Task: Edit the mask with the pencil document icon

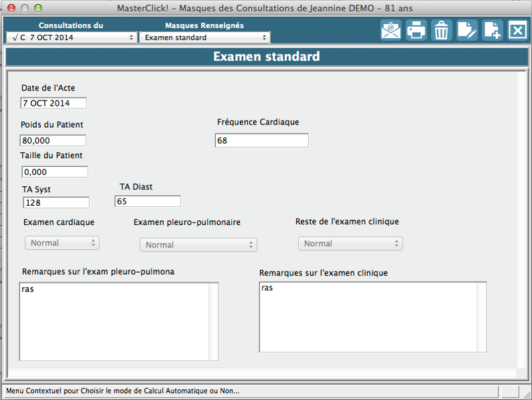Action: click(467, 30)
